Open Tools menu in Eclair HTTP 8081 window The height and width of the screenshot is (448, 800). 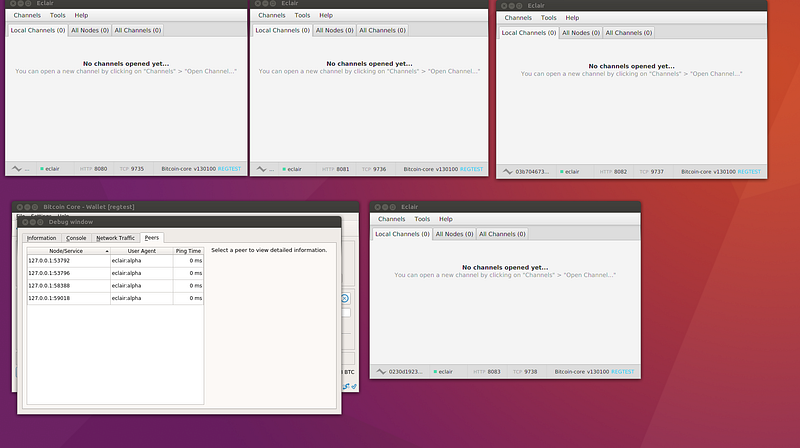pos(302,15)
